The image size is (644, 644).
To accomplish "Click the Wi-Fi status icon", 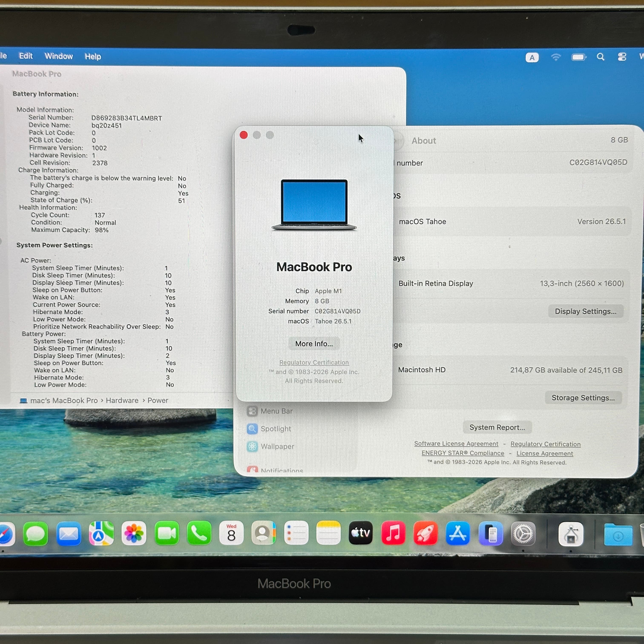I will 556,57.
